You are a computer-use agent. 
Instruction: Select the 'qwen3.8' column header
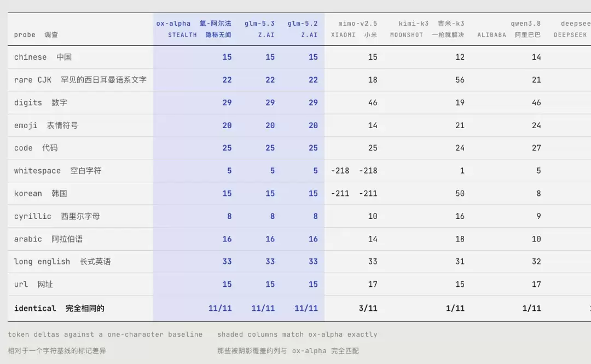[x=526, y=24]
